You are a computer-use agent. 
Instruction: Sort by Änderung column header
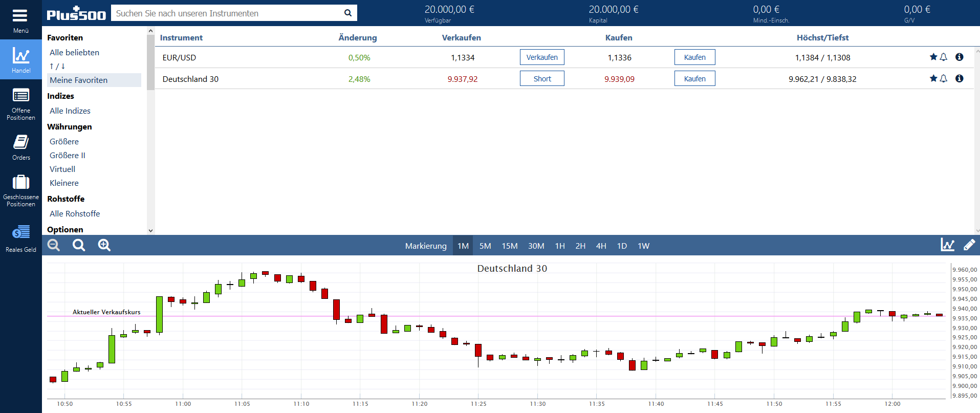(x=358, y=38)
